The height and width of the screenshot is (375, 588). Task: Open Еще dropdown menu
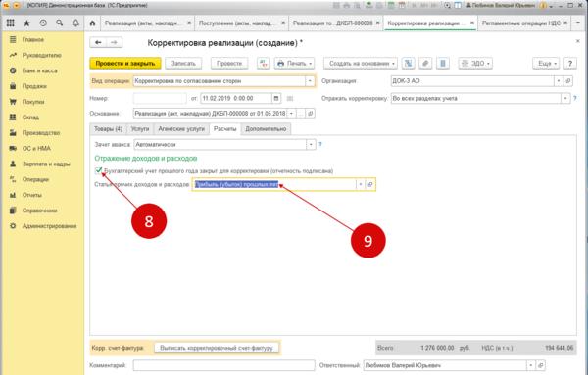pos(546,64)
